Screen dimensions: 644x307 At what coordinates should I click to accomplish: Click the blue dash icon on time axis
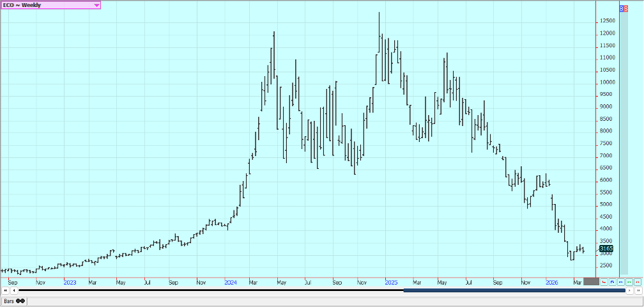tap(620, 281)
